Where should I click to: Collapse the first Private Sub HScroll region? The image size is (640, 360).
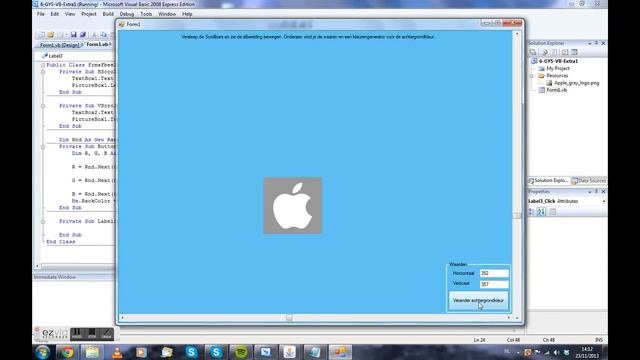point(43,72)
